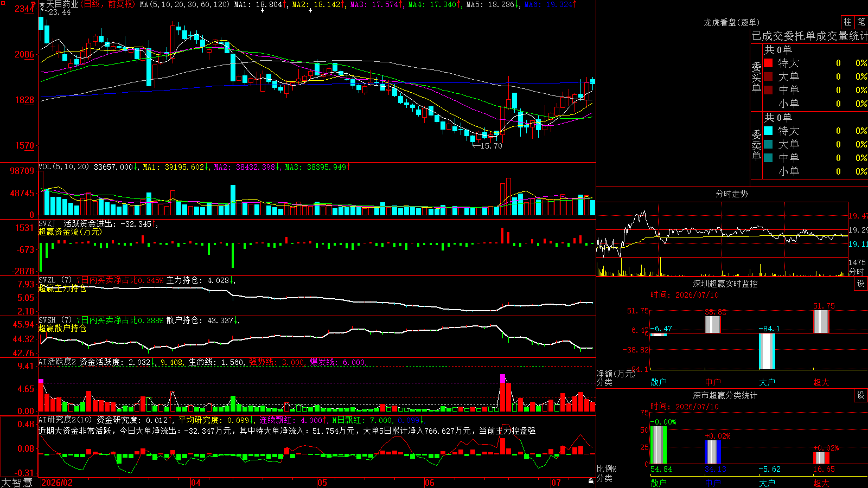Click the 深圳超赢实时监控 panel title

click(725, 284)
